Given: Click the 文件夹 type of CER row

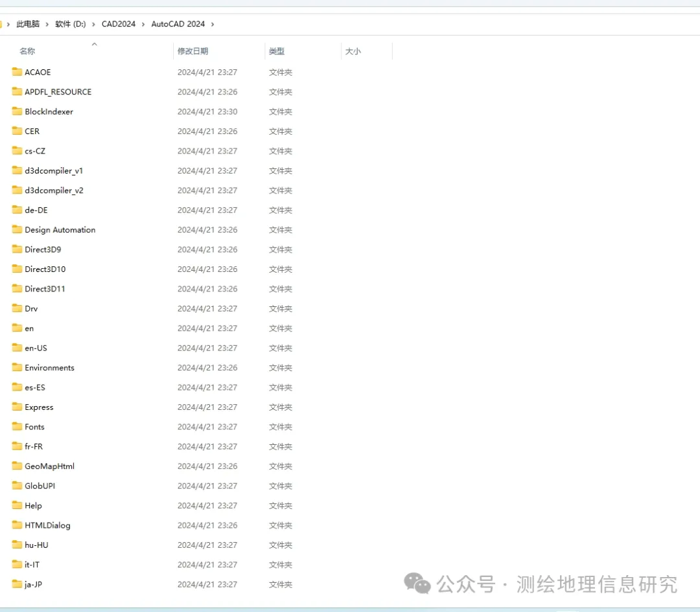Looking at the screenshot, I should tap(281, 131).
